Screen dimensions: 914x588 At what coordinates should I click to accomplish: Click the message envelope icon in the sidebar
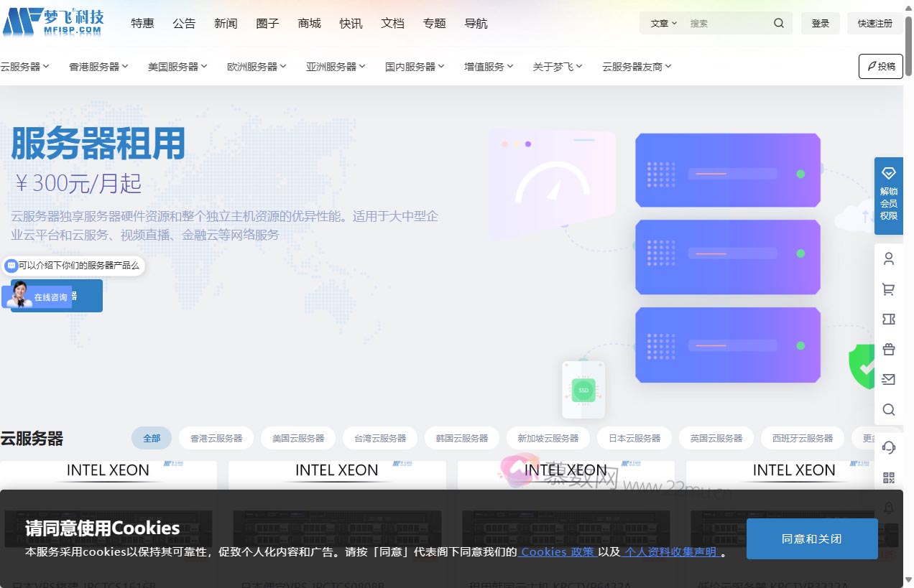(x=889, y=379)
